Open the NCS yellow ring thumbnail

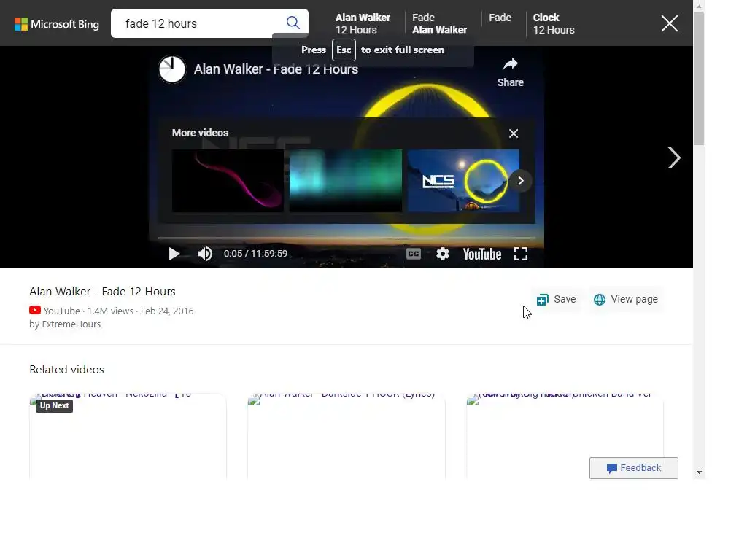[463, 181]
